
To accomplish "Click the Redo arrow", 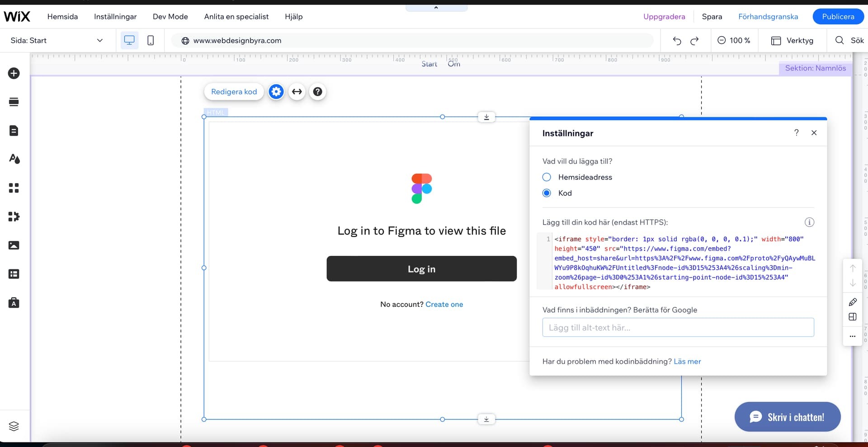I will point(694,41).
